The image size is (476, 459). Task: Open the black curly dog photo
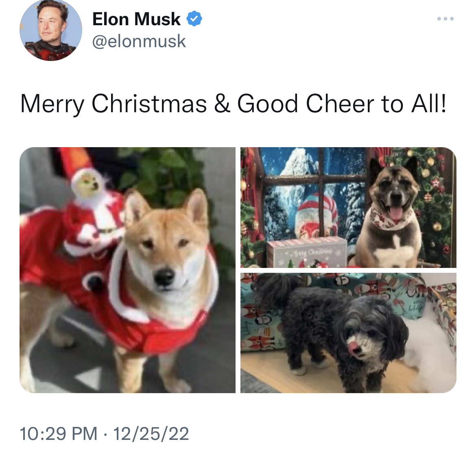point(349,333)
